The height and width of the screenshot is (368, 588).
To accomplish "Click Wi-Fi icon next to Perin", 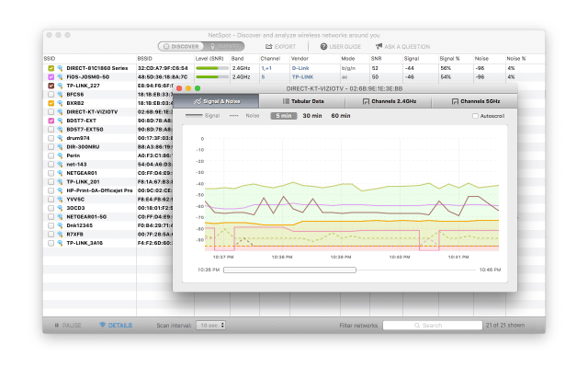I will tap(60, 155).
